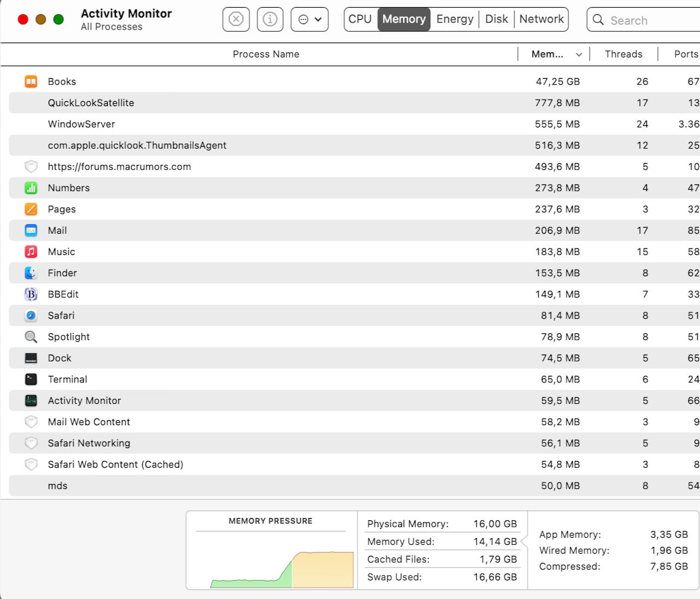Screen dimensions: 700x599
Task: Click the Terminal app icon
Action: 31,379
